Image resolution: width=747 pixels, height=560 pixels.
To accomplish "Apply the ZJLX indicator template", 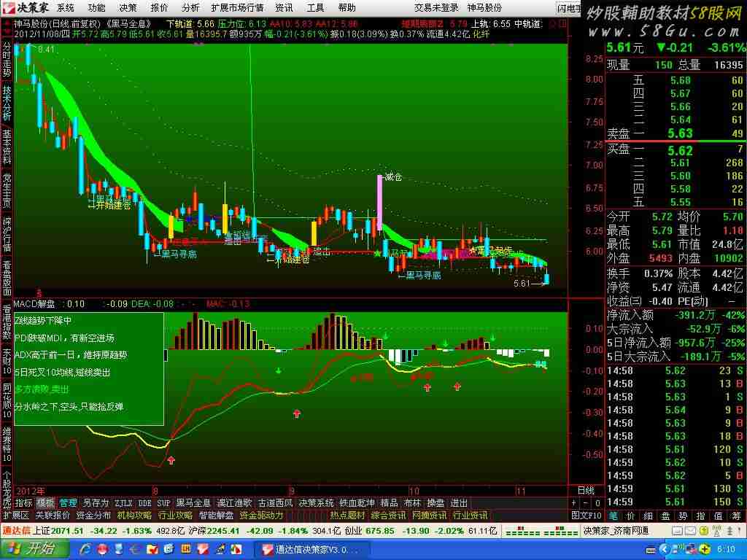I will [123, 503].
